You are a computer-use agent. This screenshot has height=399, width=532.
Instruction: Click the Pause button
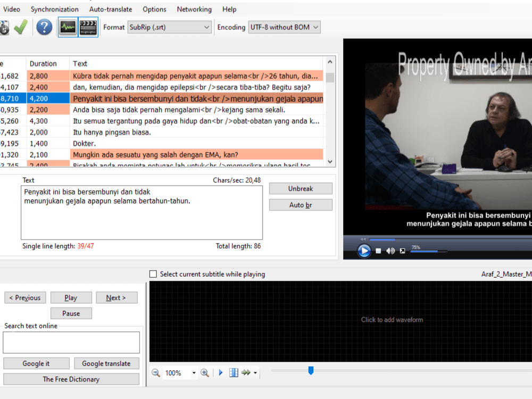point(71,313)
